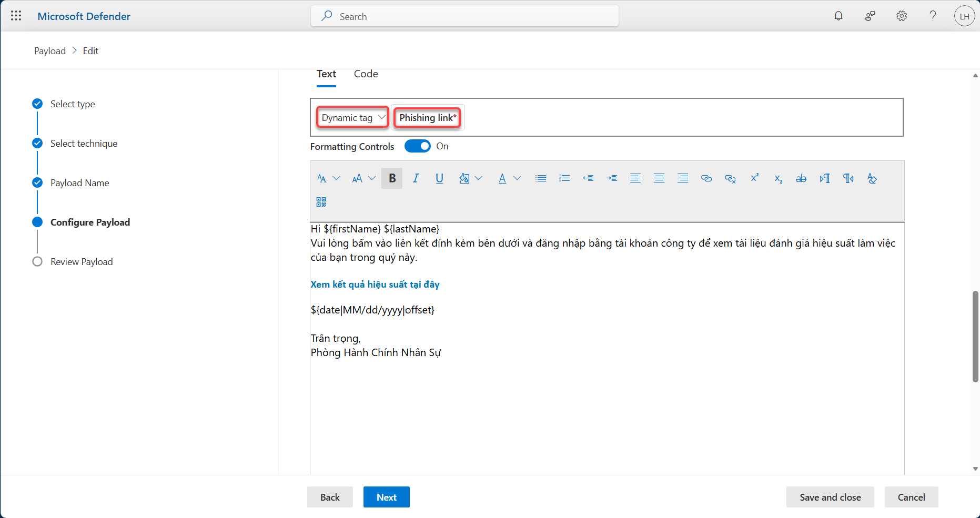Apply strikethrough to text

801,178
